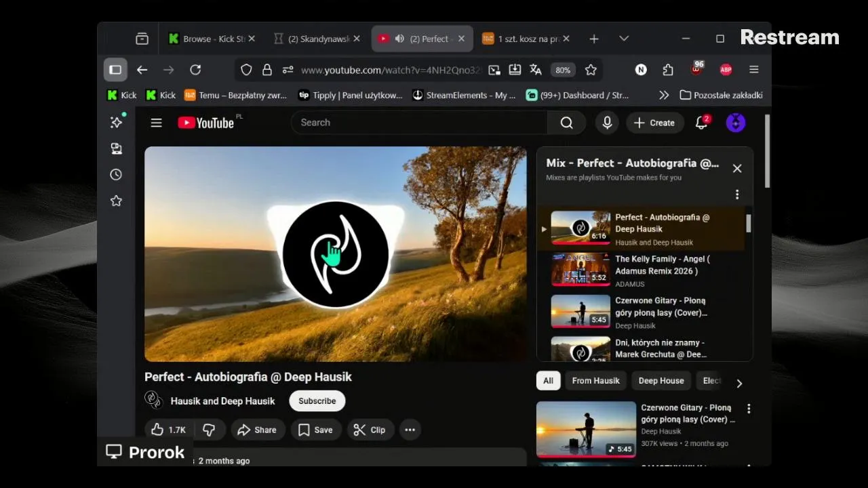Play The Kelly Family - Angel playlist item
Screen dimensions: 868x488
(x=641, y=271)
